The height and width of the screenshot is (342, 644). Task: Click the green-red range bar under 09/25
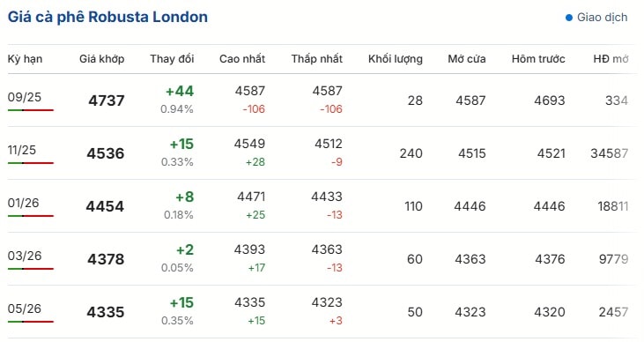pos(30,110)
